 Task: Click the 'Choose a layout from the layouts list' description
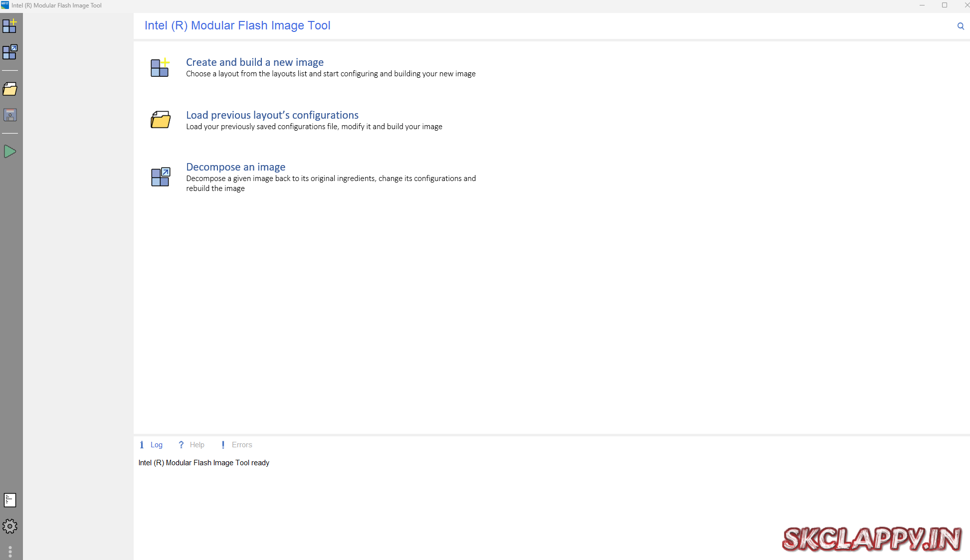(331, 74)
